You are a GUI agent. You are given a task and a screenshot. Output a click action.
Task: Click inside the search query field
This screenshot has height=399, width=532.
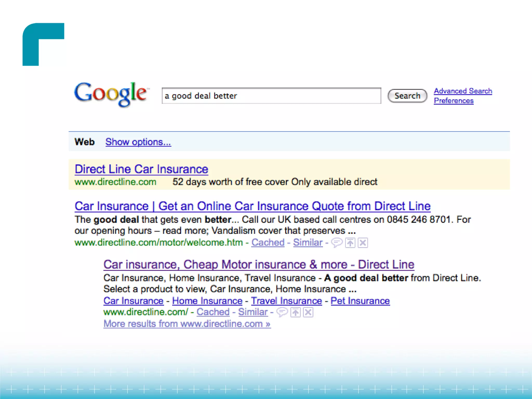(x=271, y=96)
